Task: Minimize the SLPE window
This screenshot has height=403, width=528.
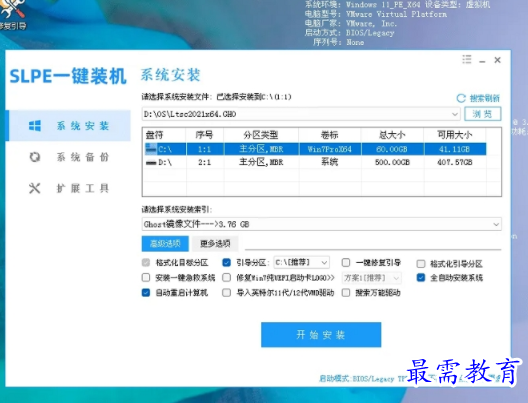Action: click(482, 61)
